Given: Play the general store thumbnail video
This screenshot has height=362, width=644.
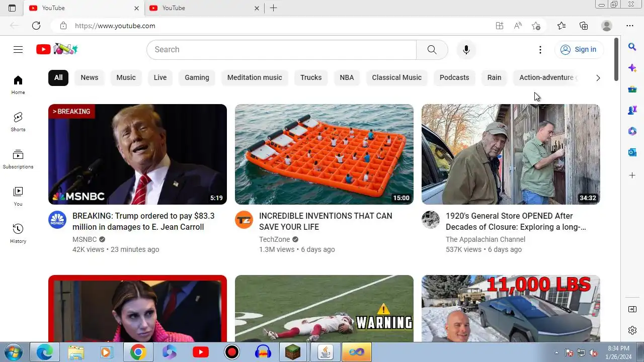Looking at the screenshot, I should click(511, 154).
